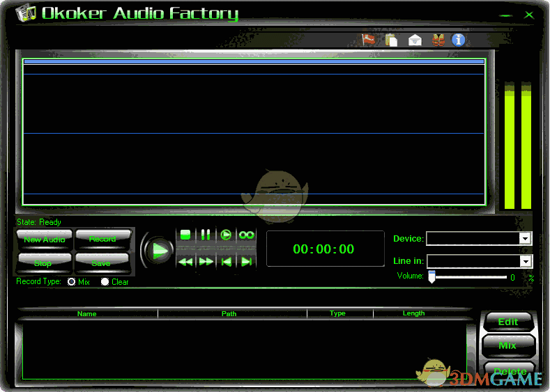Click the Okoker Audio Factory logo icon

click(26, 13)
